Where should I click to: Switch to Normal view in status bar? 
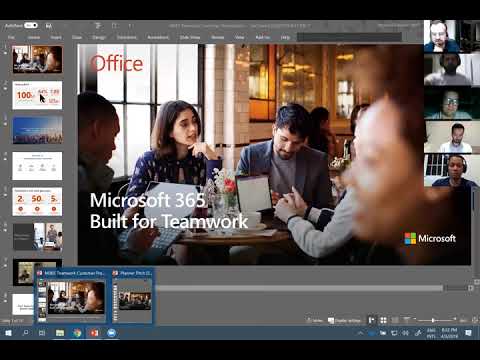coord(371,320)
